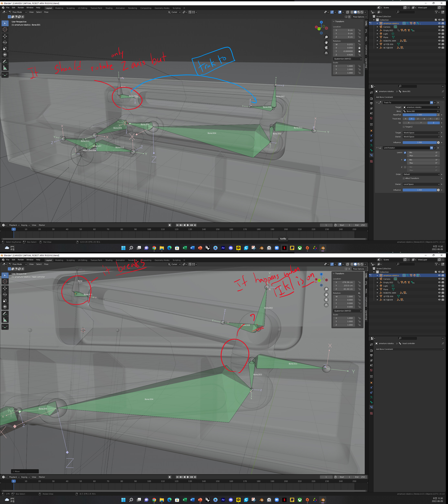
Task: Click the Limit Rotation Influence slider
Action: click(419, 190)
